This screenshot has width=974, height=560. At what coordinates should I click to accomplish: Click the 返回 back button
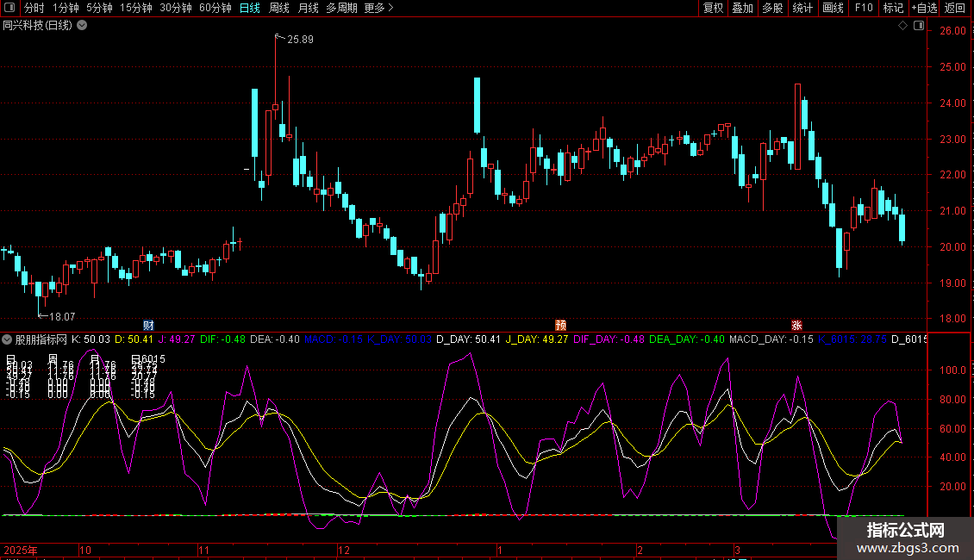pyautogui.click(x=955, y=9)
